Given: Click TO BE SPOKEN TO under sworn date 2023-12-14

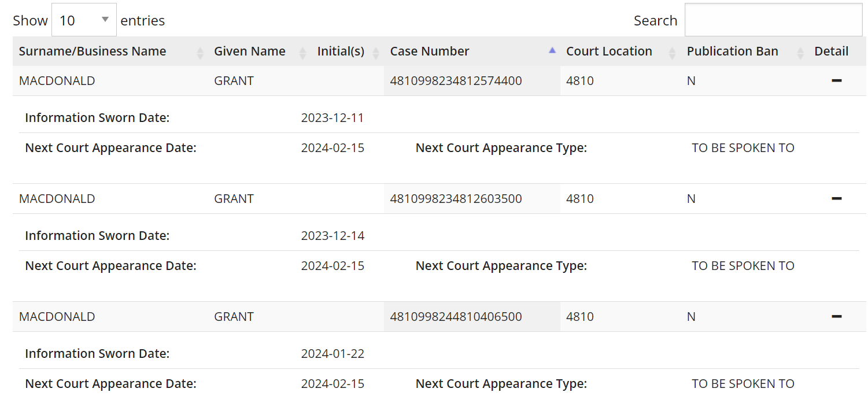Looking at the screenshot, I should [x=743, y=266].
